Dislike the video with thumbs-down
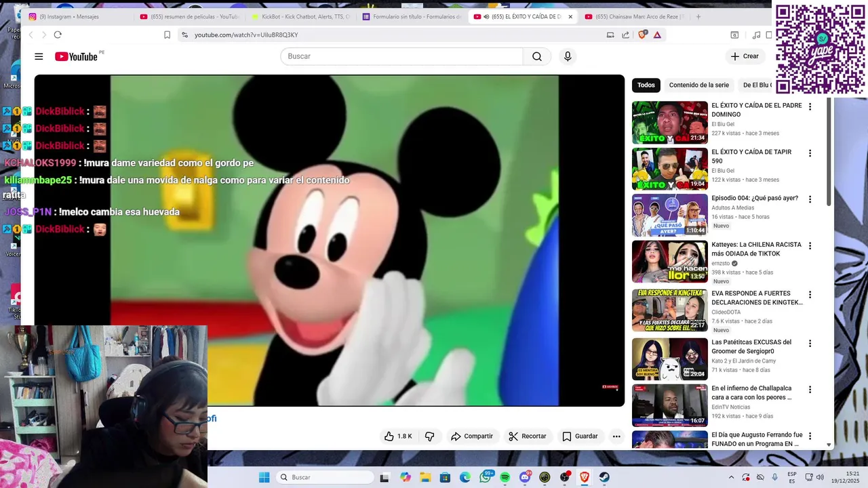The width and height of the screenshot is (868, 488). click(x=429, y=436)
